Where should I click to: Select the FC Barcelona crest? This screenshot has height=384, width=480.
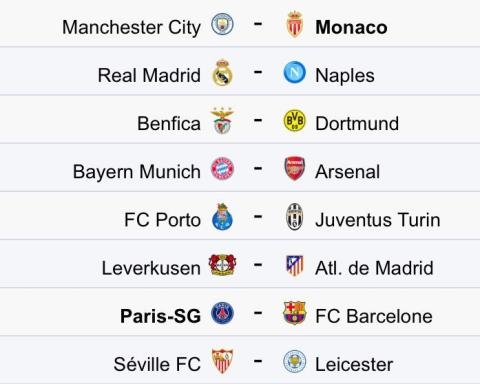click(295, 313)
